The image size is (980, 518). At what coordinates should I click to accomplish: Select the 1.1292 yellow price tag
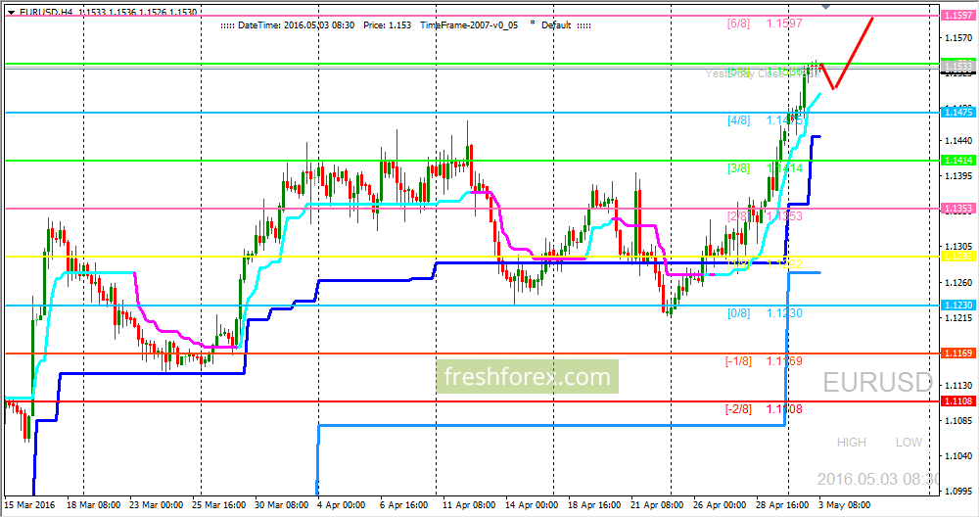[958, 257]
